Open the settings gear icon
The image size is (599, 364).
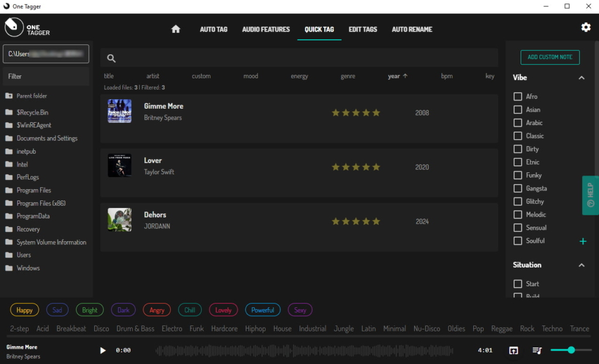pyautogui.click(x=586, y=27)
